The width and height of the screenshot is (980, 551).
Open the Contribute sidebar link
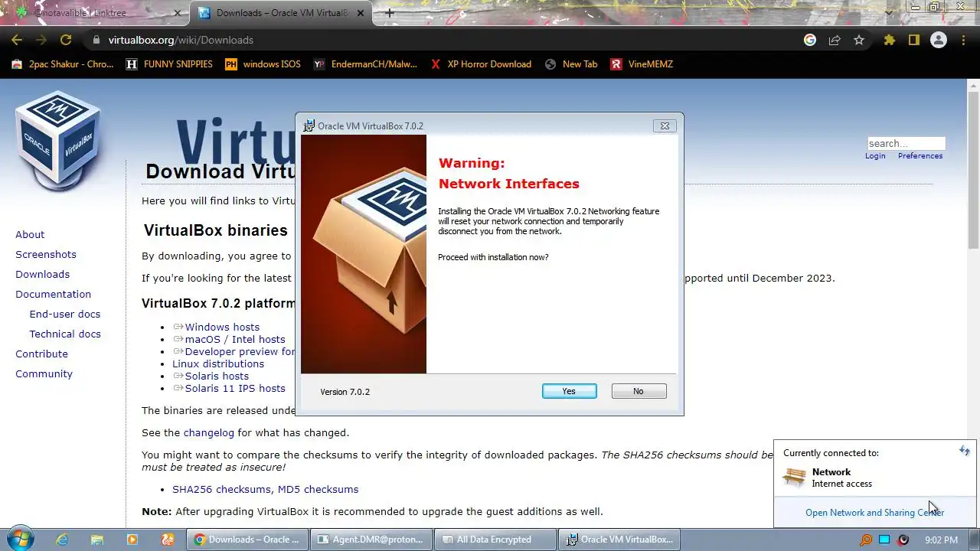pyautogui.click(x=41, y=354)
